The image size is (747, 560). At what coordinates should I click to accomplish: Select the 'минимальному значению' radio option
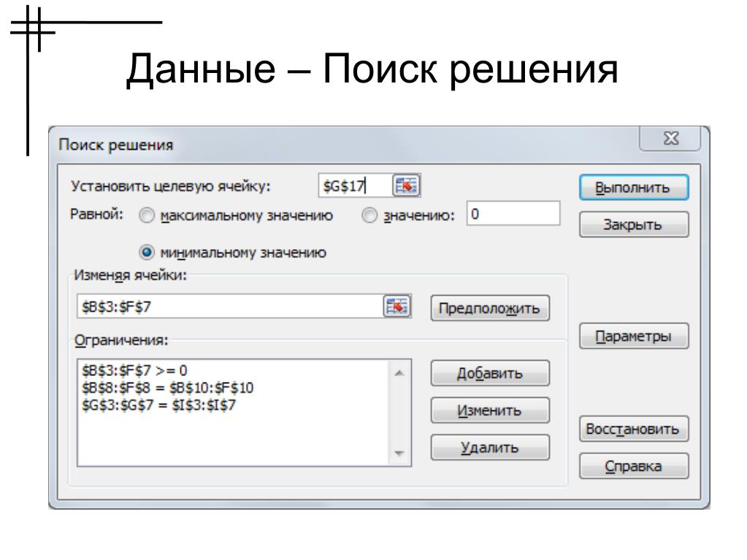tap(147, 253)
